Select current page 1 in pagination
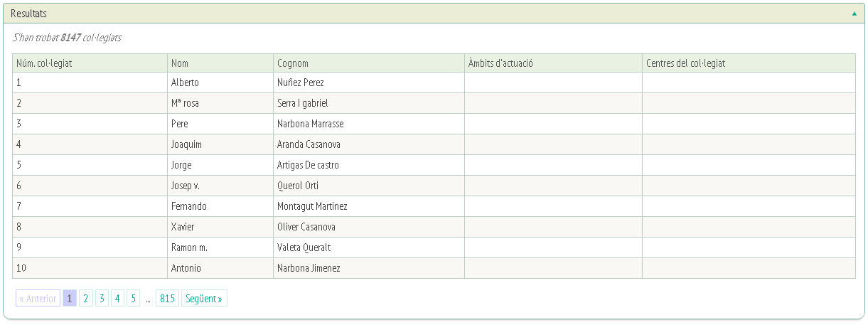The image size is (868, 325). pos(70,299)
